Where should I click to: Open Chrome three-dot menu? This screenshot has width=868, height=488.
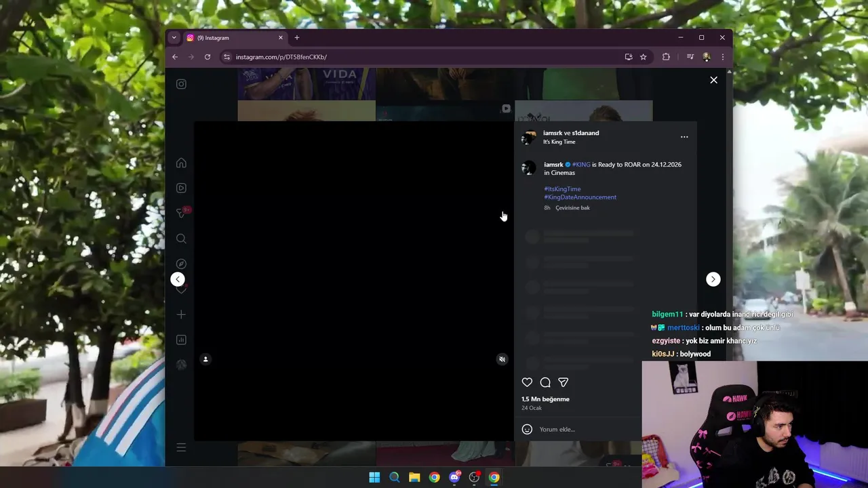tap(723, 57)
